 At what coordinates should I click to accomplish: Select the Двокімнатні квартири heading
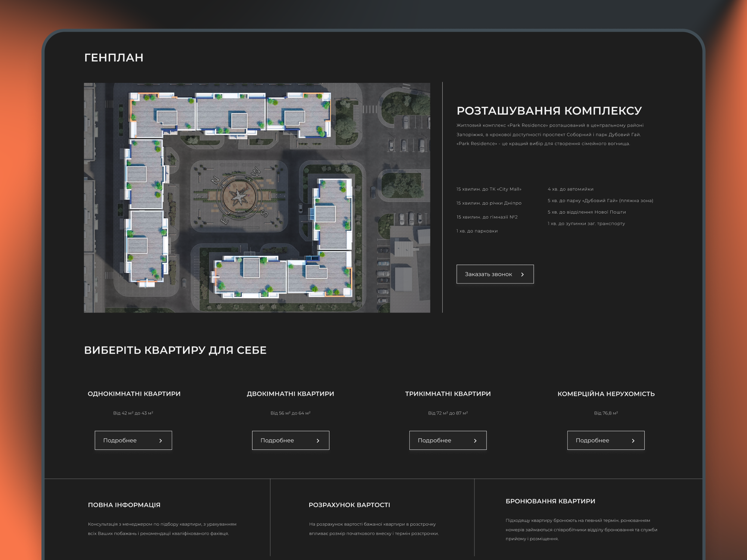pyautogui.click(x=290, y=394)
